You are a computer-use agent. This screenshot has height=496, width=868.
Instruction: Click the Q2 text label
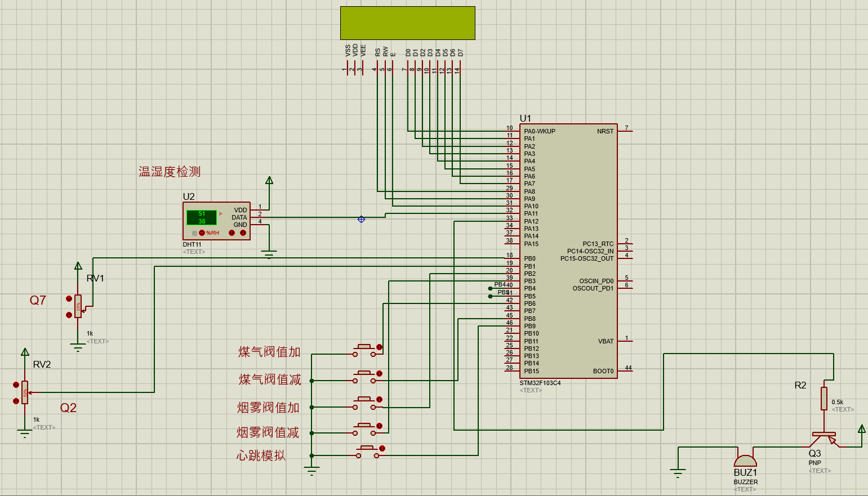tap(68, 408)
